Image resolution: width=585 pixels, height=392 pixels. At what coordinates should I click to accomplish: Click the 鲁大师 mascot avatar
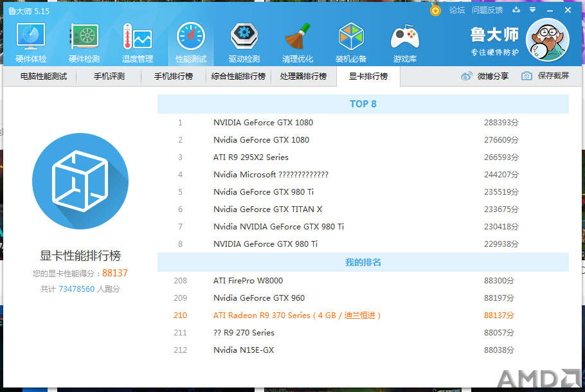point(548,40)
